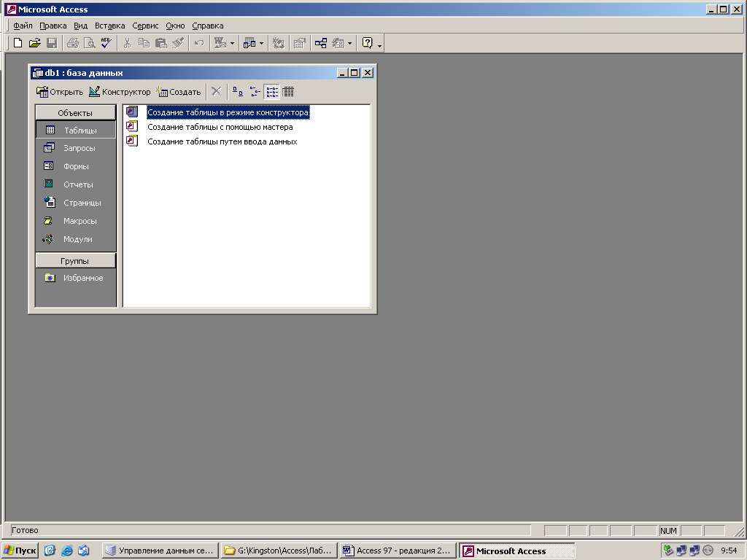Click the Undo arrow icon

point(199,43)
